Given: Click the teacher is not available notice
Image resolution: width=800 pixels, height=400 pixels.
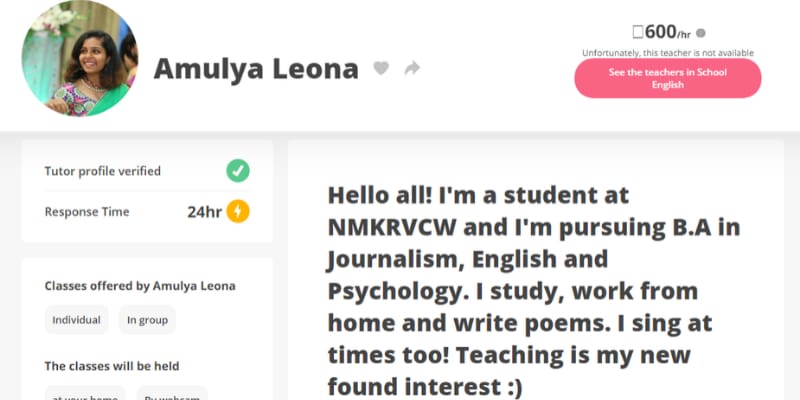Looking at the screenshot, I should tap(668, 53).
